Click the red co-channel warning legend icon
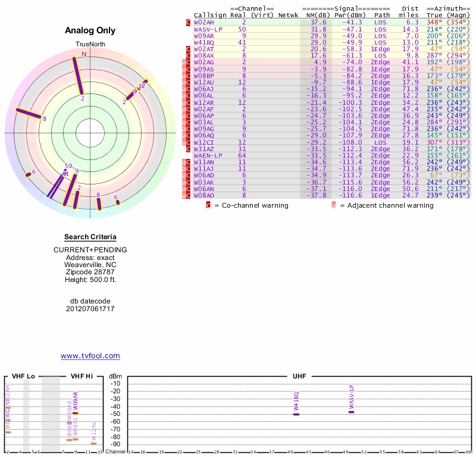The height and width of the screenshot is (457, 476). pyautogui.click(x=208, y=205)
